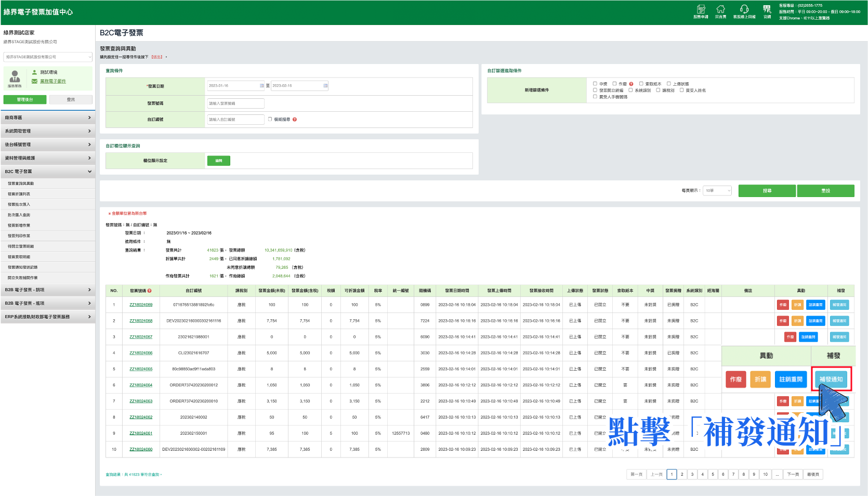The image size is (868, 496).
Task: Open 發票列印作業 sidebar menu item
Action: point(19,236)
